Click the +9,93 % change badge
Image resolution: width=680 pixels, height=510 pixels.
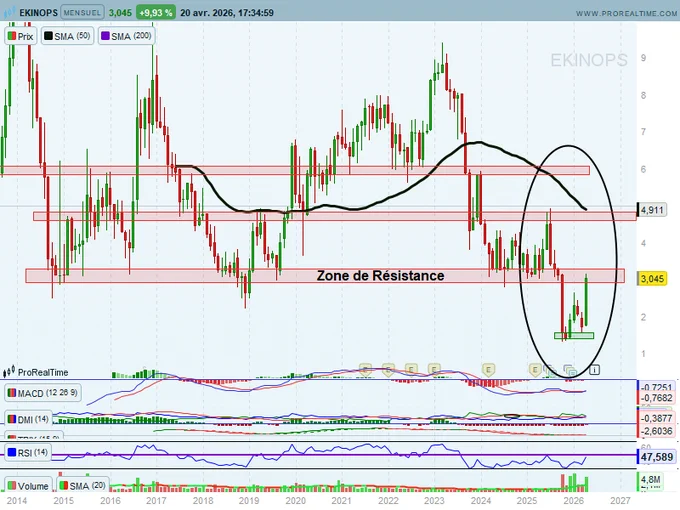[x=156, y=13]
